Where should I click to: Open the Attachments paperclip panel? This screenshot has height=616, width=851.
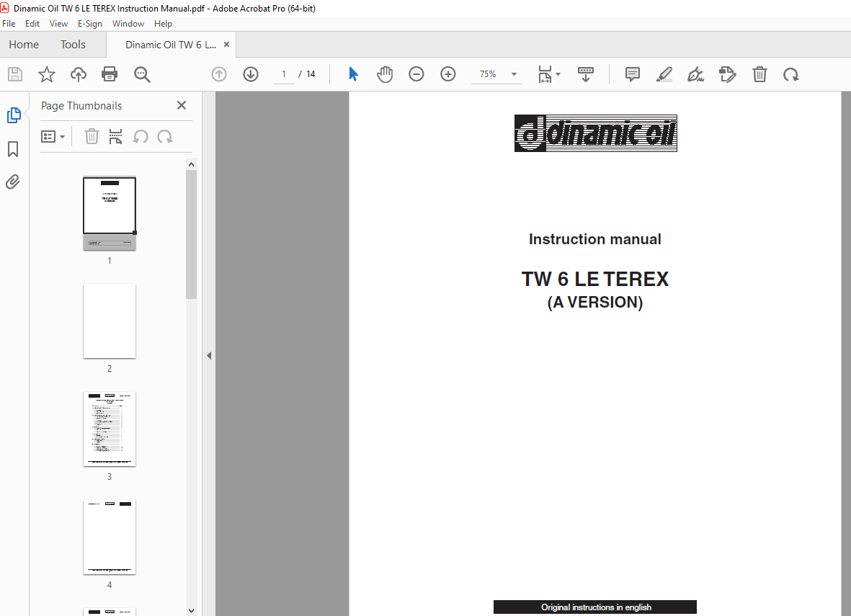click(x=13, y=182)
